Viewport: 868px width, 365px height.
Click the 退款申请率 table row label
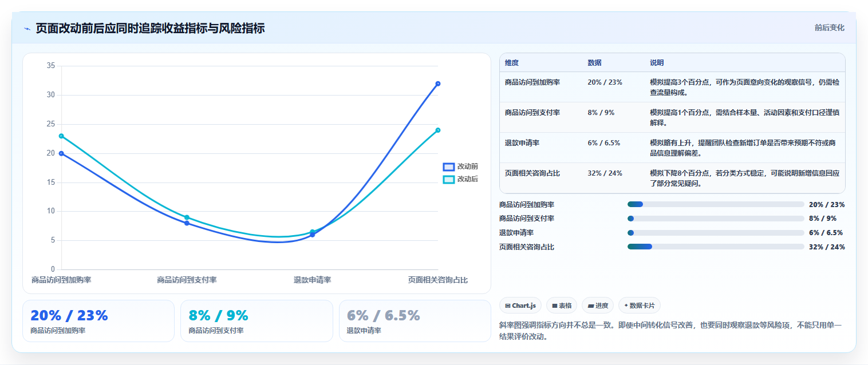click(522, 143)
